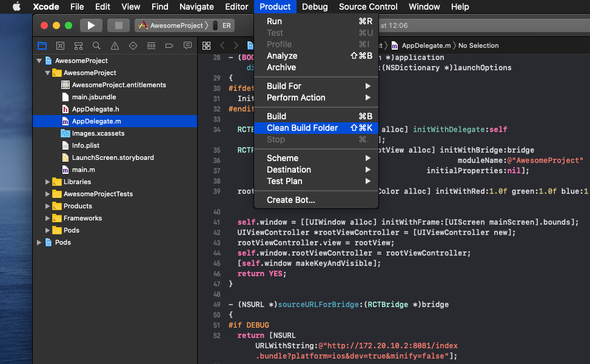590x364 pixels.
Task: Collapse the AwesomeProject root project
Action: pos(39,61)
